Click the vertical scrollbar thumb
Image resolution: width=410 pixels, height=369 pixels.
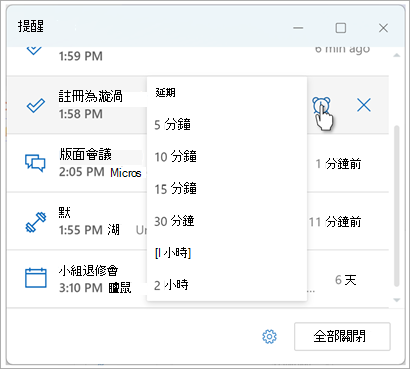pyautogui.click(x=396, y=206)
